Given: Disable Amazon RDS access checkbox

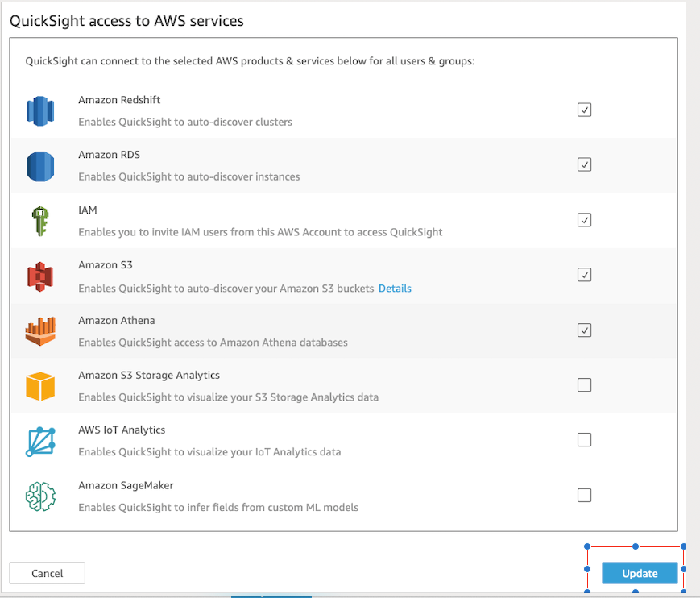Looking at the screenshot, I should click(x=585, y=164).
